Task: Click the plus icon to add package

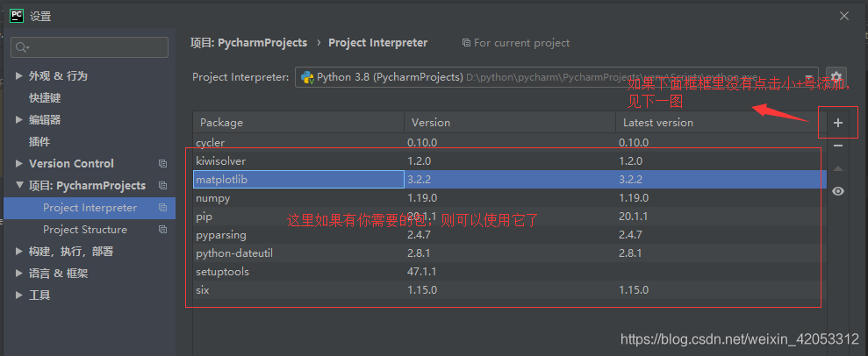Action: [838, 123]
